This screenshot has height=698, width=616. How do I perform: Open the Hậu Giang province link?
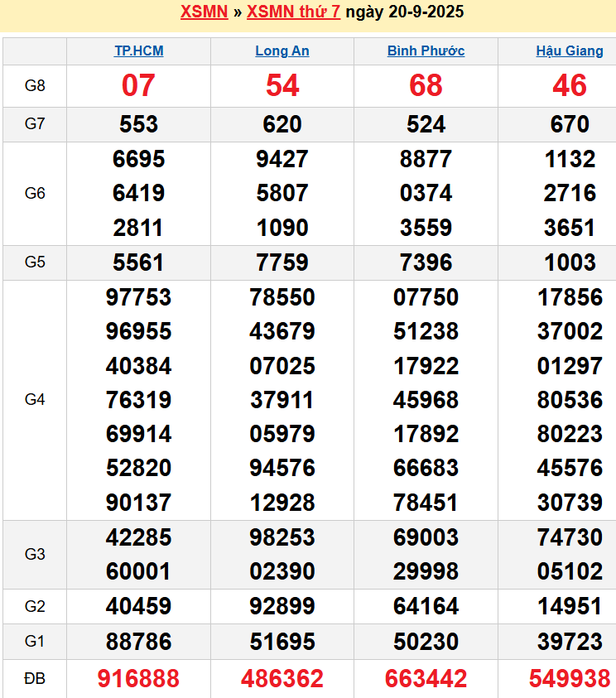[x=570, y=51]
